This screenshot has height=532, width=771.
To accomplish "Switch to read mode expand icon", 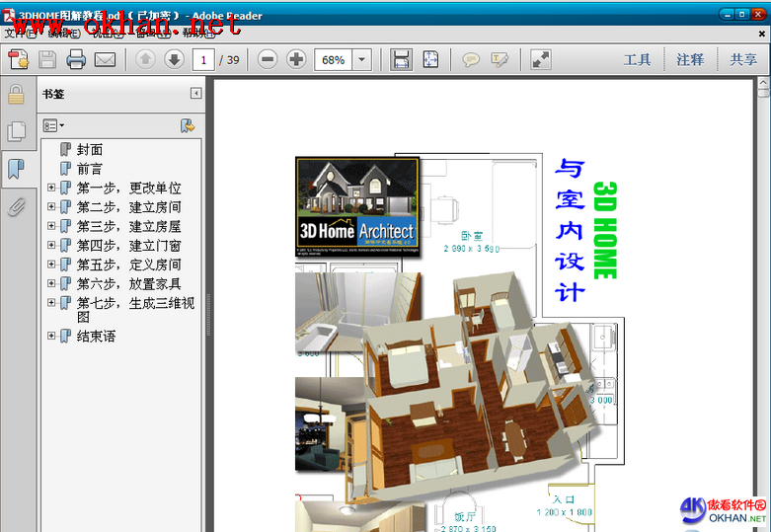I will point(541,59).
